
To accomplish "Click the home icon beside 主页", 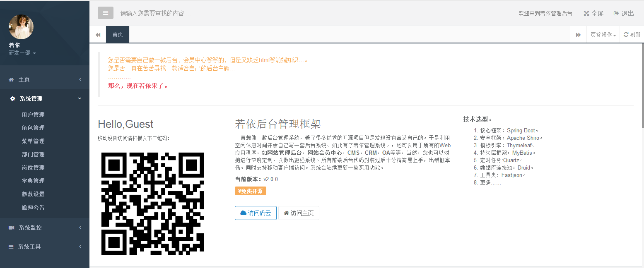I will pos(11,79).
